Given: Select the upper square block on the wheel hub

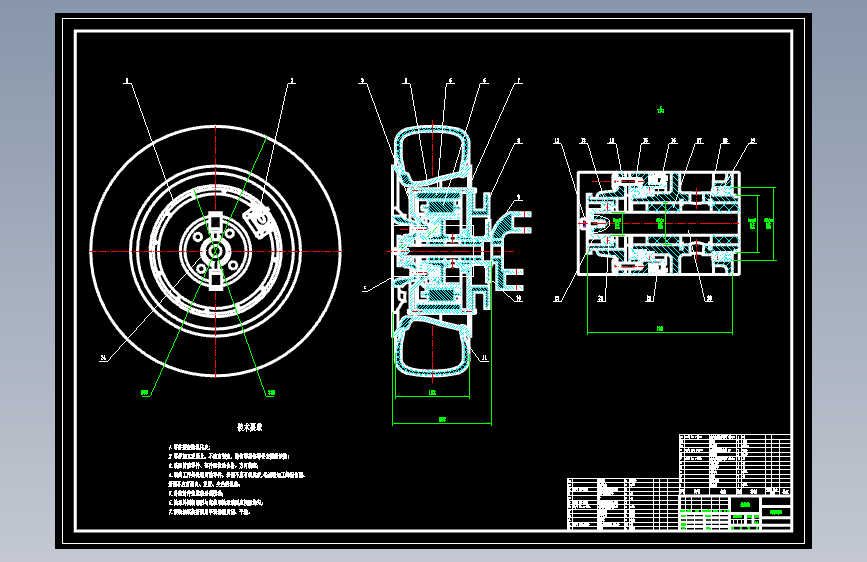Looking at the screenshot, I should (x=215, y=222).
